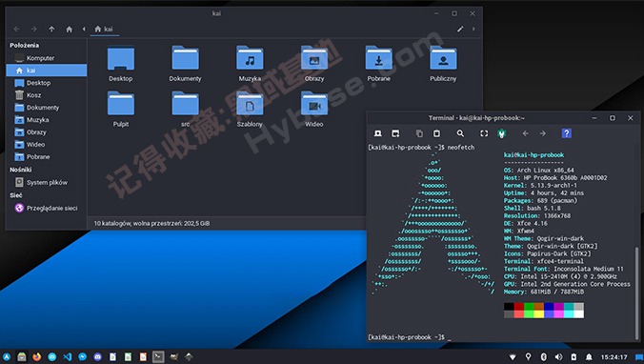Click the clock showing 15:24:17
The image size is (644, 364).
tap(614, 357)
